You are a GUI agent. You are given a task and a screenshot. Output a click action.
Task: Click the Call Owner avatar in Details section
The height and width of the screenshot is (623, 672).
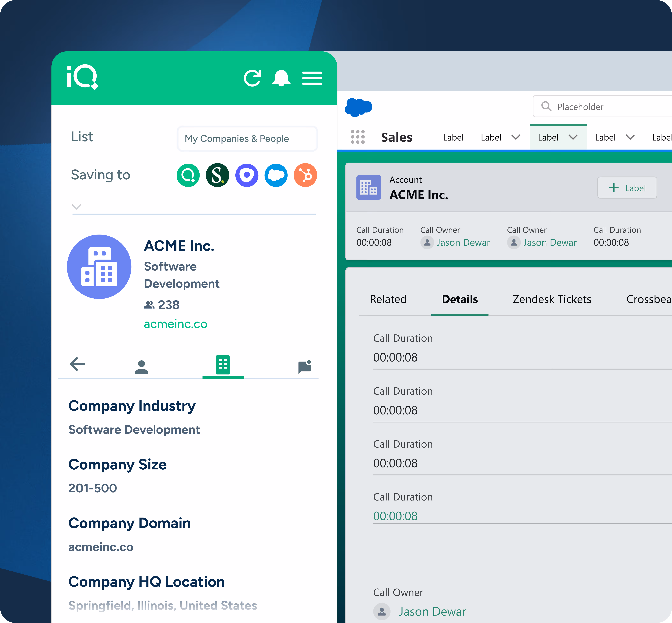click(x=382, y=612)
